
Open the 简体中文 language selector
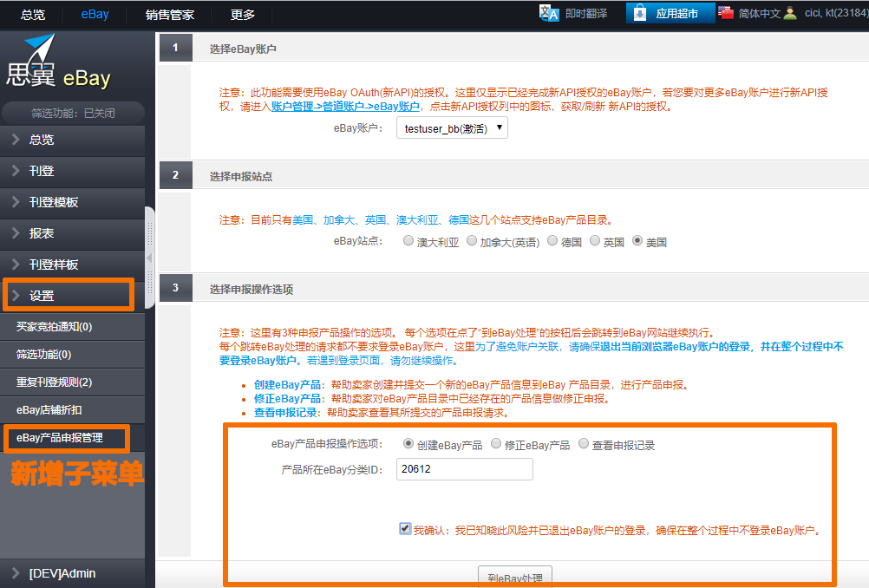coord(759,13)
